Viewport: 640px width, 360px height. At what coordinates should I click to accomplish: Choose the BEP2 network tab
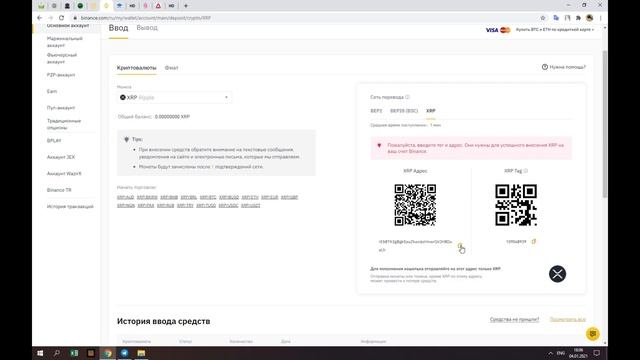point(376,111)
